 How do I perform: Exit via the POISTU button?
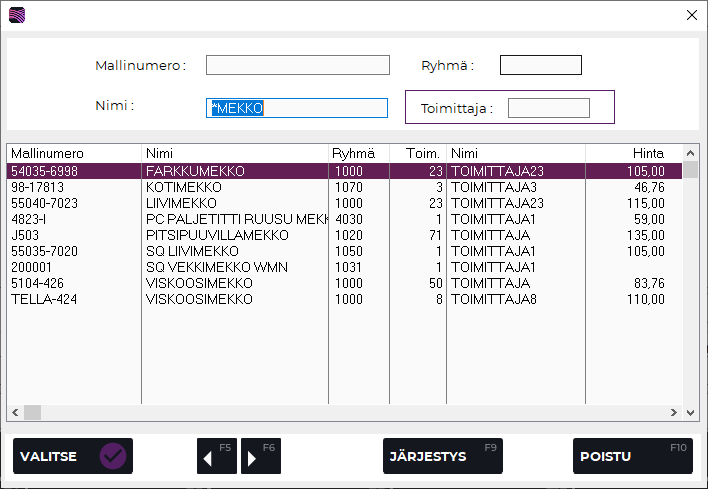[x=632, y=456]
